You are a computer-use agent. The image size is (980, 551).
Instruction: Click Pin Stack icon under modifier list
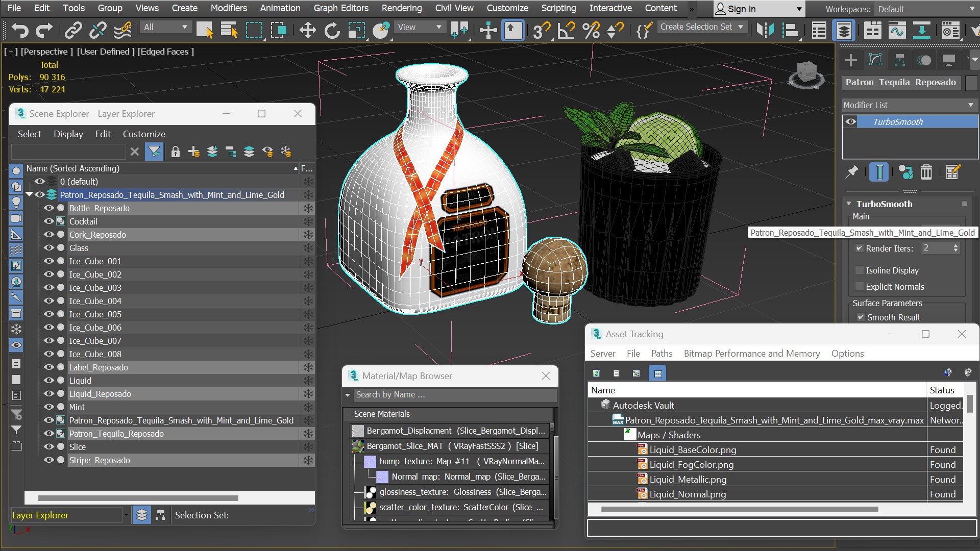coord(852,172)
